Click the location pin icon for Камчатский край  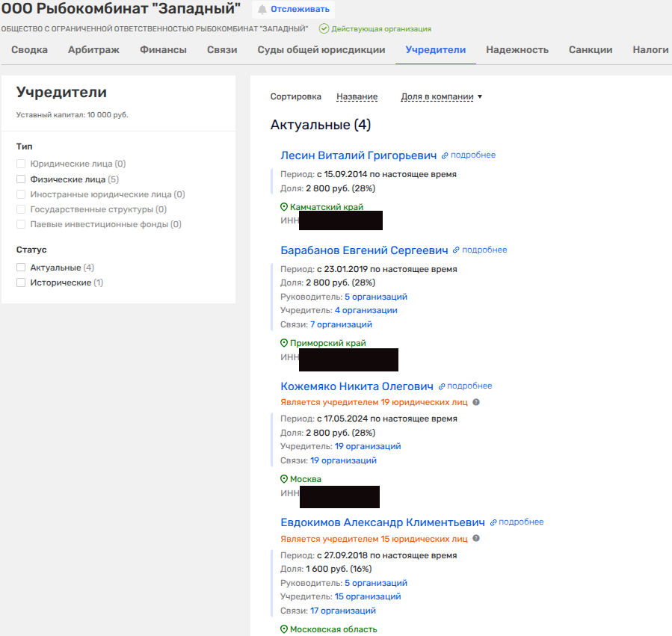[284, 207]
